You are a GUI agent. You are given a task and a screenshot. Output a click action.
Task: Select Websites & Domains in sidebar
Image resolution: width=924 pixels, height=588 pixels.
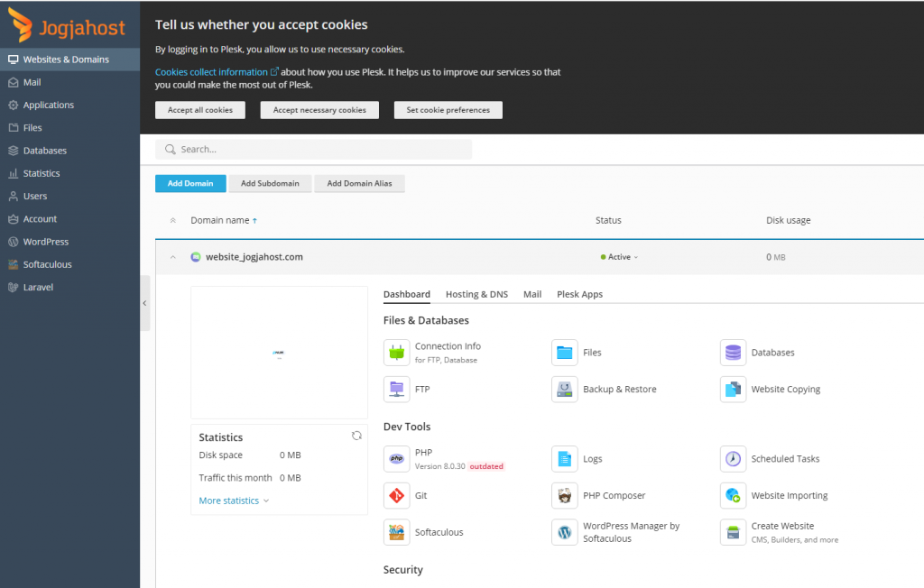click(x=69, y=60)
